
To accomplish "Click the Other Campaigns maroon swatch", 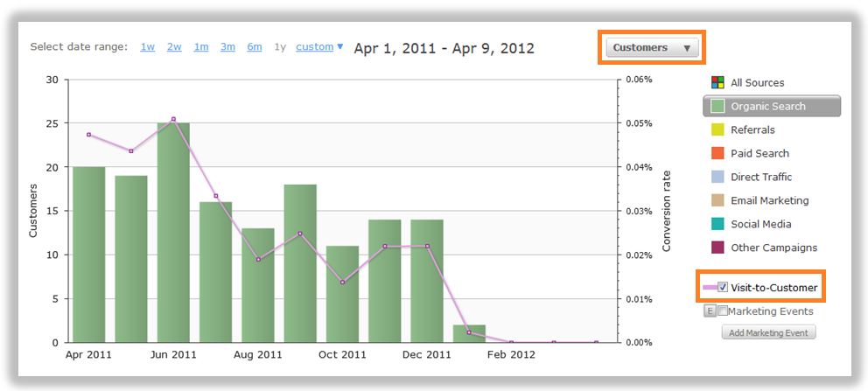I will point(717,248).
